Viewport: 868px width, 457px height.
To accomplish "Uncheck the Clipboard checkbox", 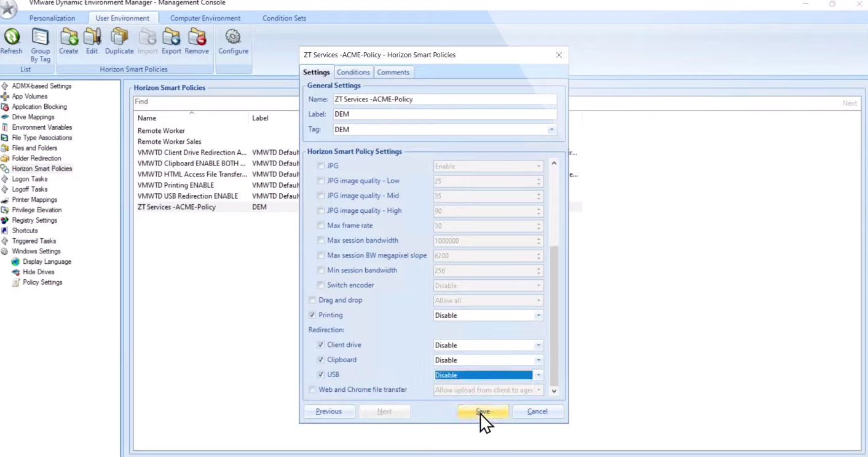I will pyautogui.click(x=321, y=360).
